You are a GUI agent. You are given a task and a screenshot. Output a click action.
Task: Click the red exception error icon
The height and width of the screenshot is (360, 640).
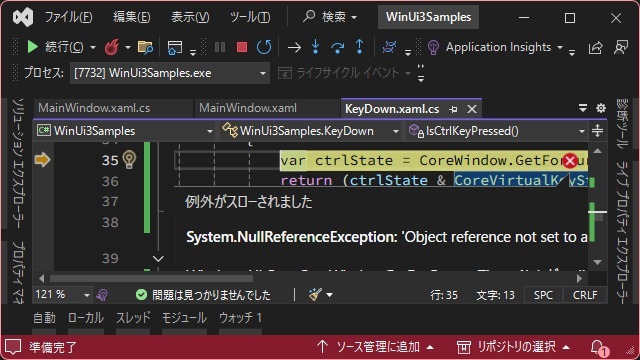point(570,160)
